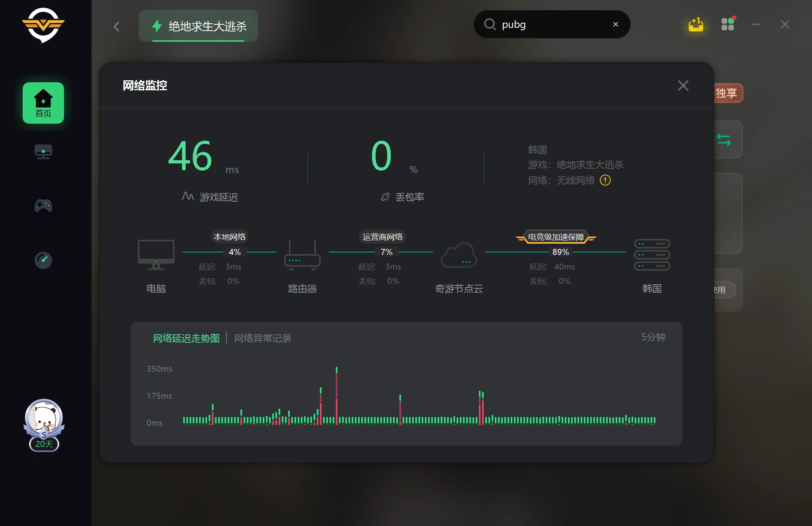The height and width of the screenshot is (526, 812).
Task: Click the 丢包率 broken-link icon
Action: coord(385,197)
